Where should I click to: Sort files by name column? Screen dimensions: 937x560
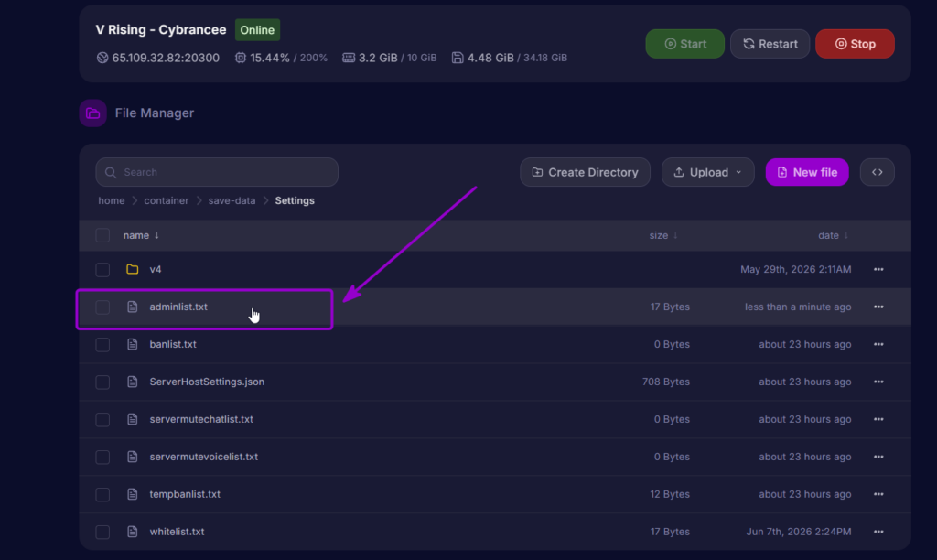(141, 235)
